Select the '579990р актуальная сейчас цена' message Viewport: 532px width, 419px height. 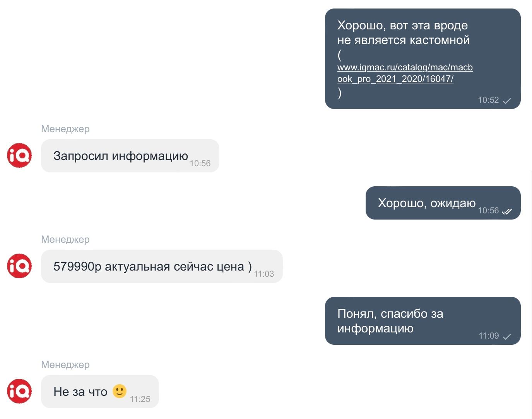coord(162,266)
